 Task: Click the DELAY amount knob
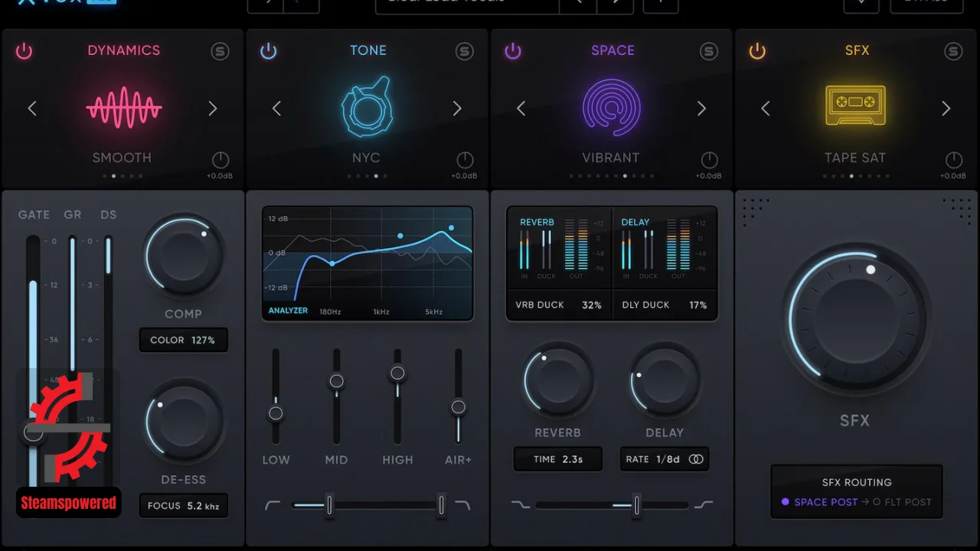(x=665, y=380)
